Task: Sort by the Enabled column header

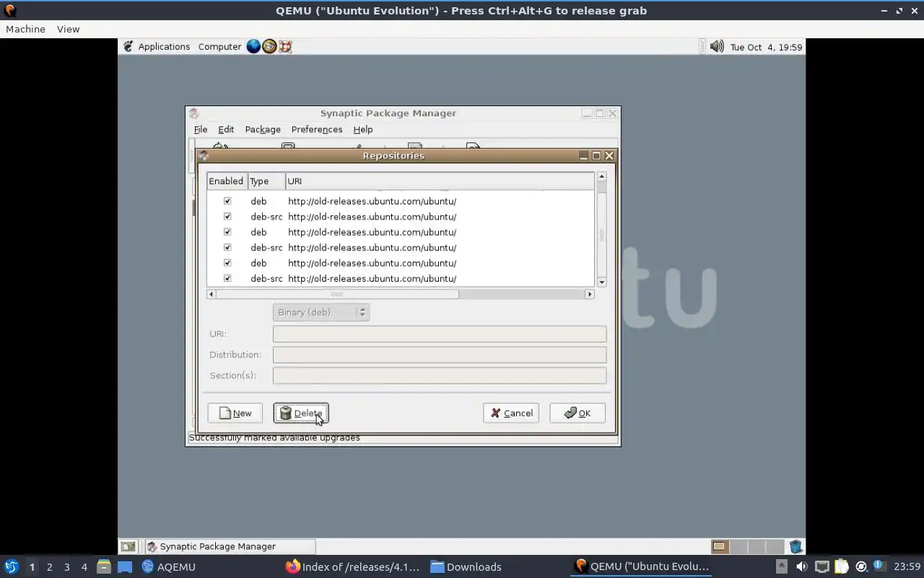Action: [227, 181]
